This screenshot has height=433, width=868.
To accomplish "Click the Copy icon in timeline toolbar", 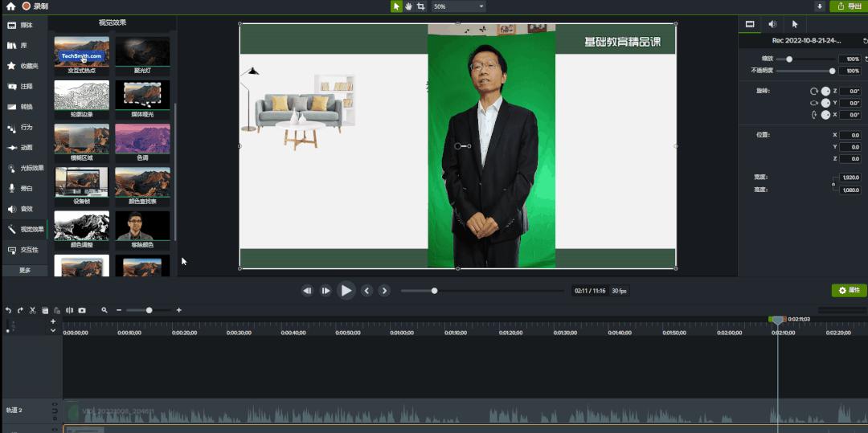I will click(x=45, y=310).
